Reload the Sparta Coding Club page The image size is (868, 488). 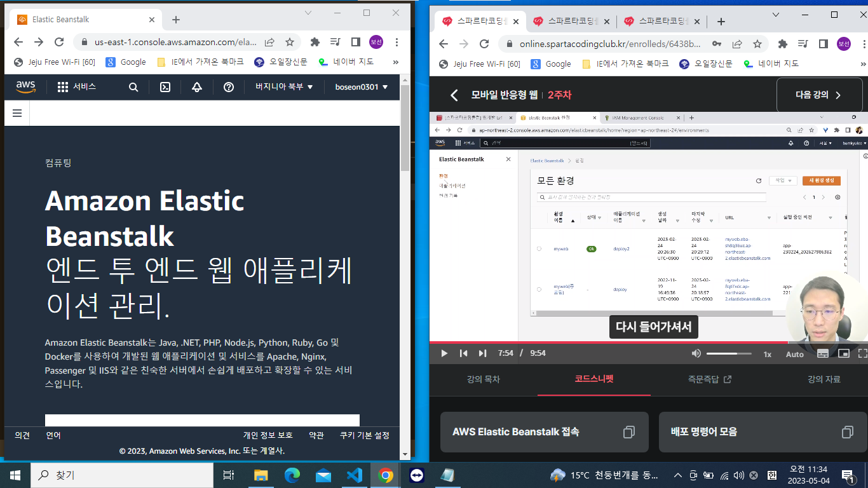(484, 44)
